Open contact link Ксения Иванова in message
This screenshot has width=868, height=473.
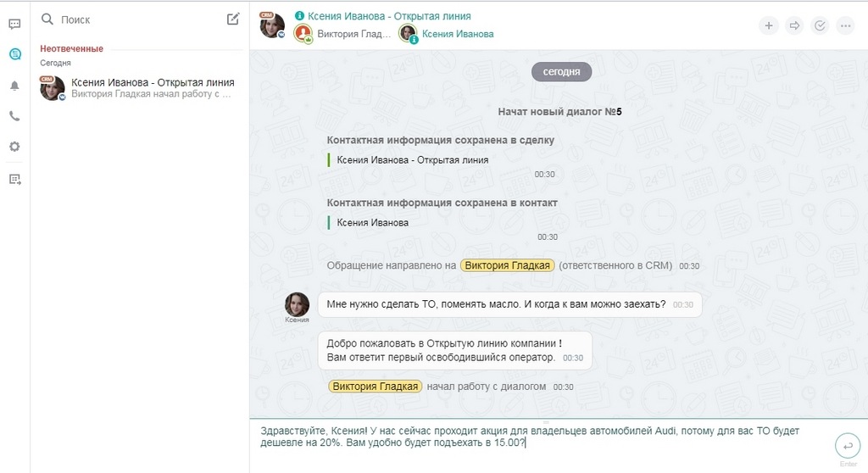(373, 223)
